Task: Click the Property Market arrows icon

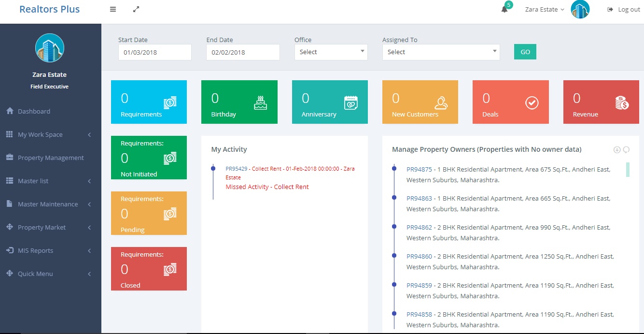Action: point(10,227)
